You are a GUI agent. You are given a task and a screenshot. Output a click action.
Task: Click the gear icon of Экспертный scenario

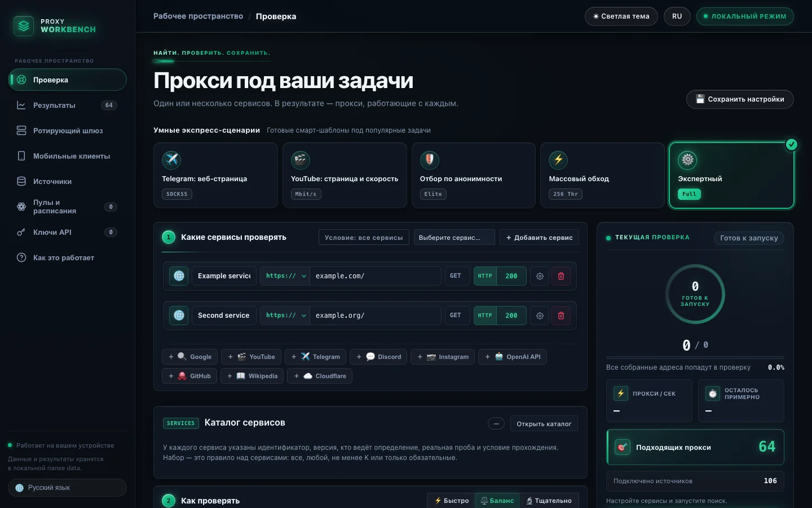point(687,160)
